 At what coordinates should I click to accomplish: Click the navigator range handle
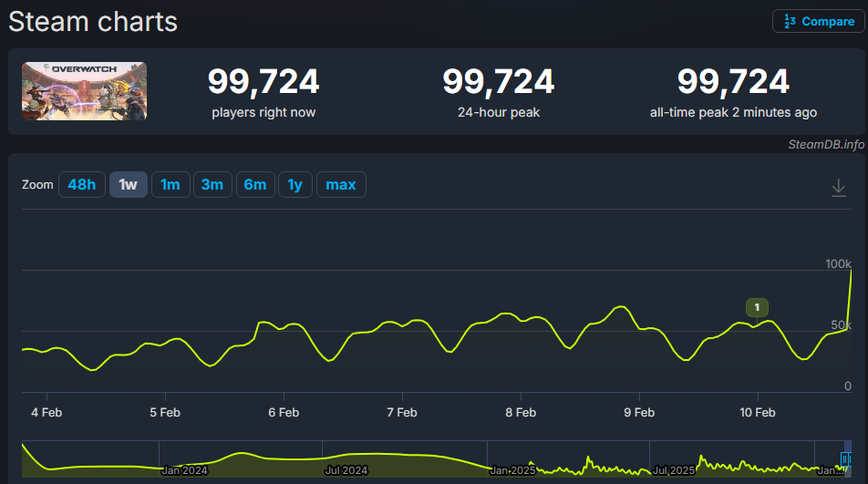click(845, 459)
